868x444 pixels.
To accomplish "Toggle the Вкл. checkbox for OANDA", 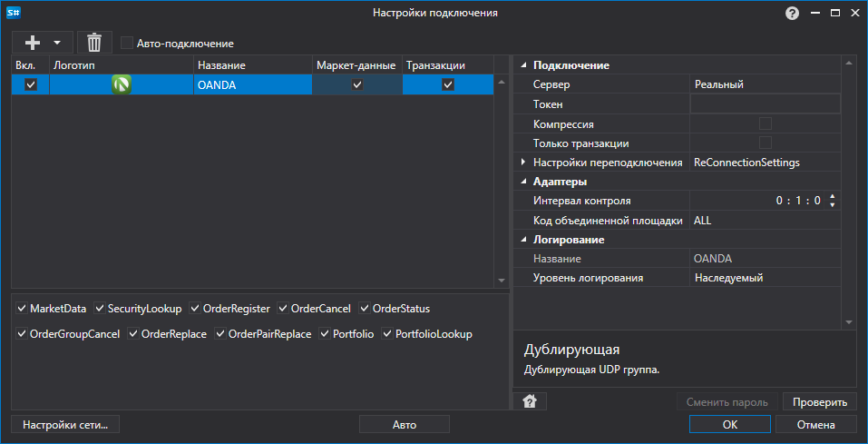I will (x=31, y=84).
